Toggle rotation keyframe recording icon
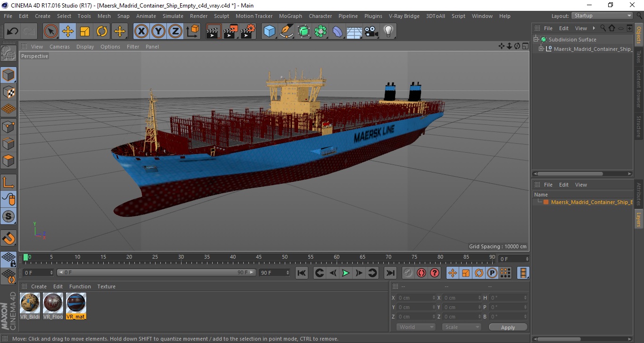644x343 pixels. pyautogui.click(x=479, y=273)
